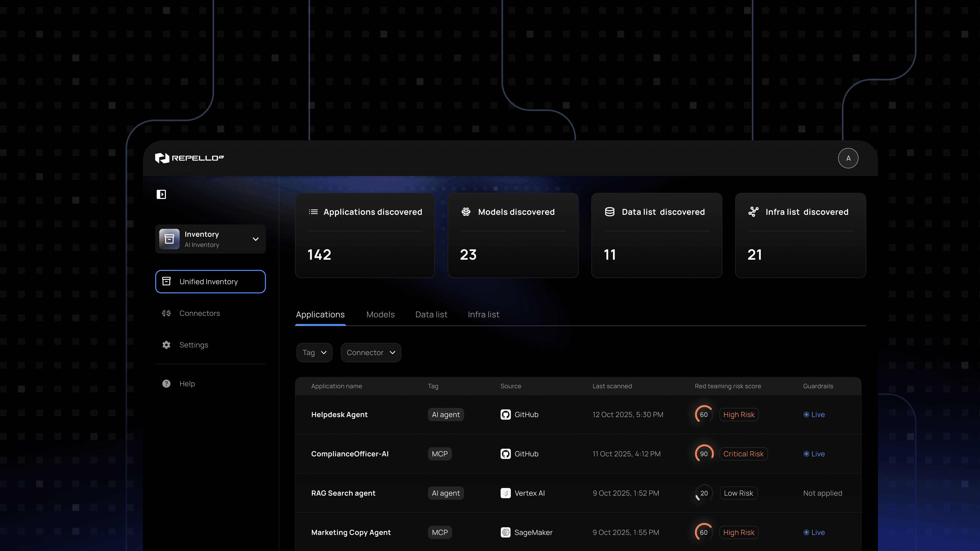Click the Infra list nodes icon
This screenshot has height=551, width=980.
tap(753, 212)
